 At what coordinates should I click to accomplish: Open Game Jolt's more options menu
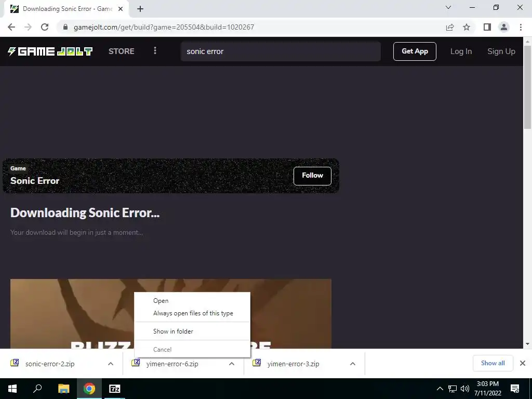(155, 50)
